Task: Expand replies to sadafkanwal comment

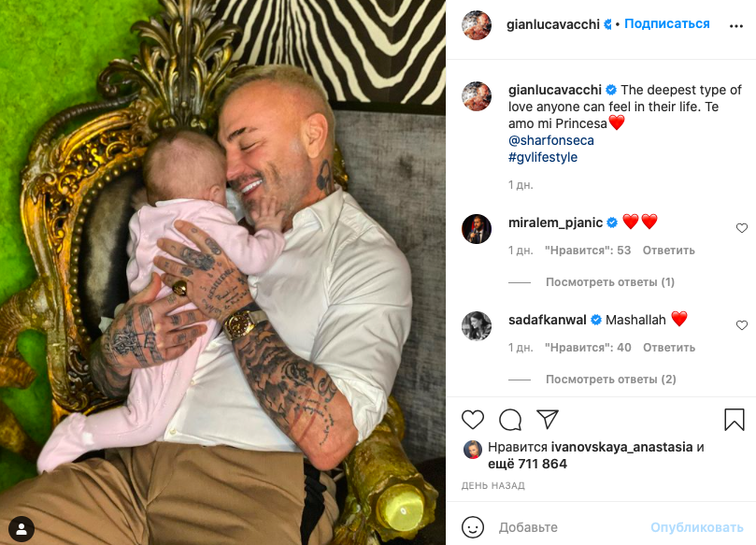Action: click(611, 380)
